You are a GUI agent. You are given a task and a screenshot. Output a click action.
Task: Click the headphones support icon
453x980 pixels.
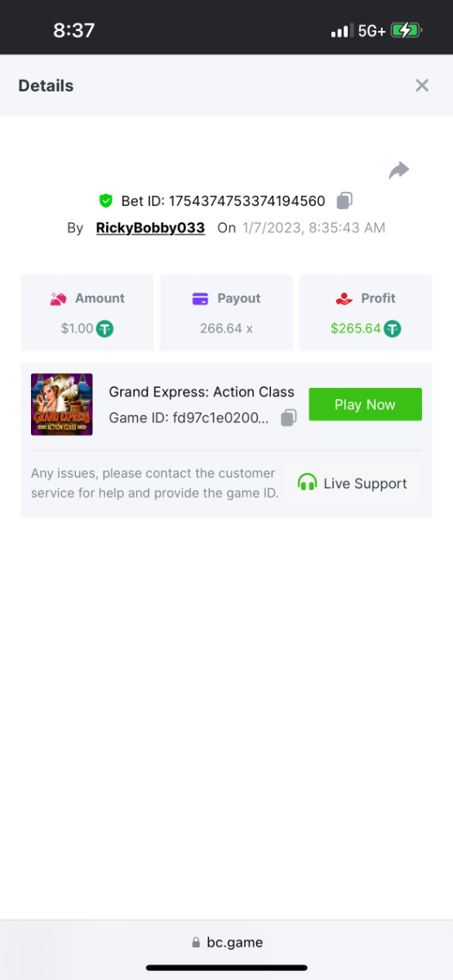pos(308,483)
